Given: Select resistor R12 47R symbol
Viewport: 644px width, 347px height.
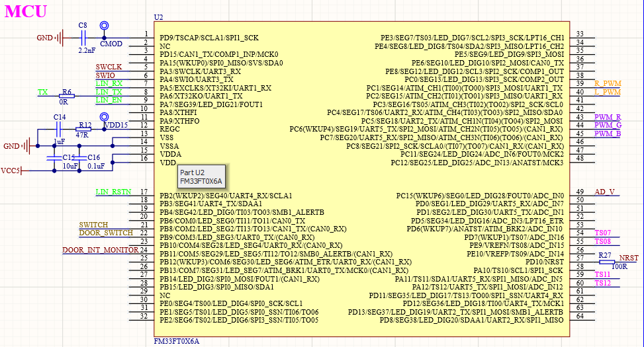Looking at the screenshot, I should [x=84, y=130].
